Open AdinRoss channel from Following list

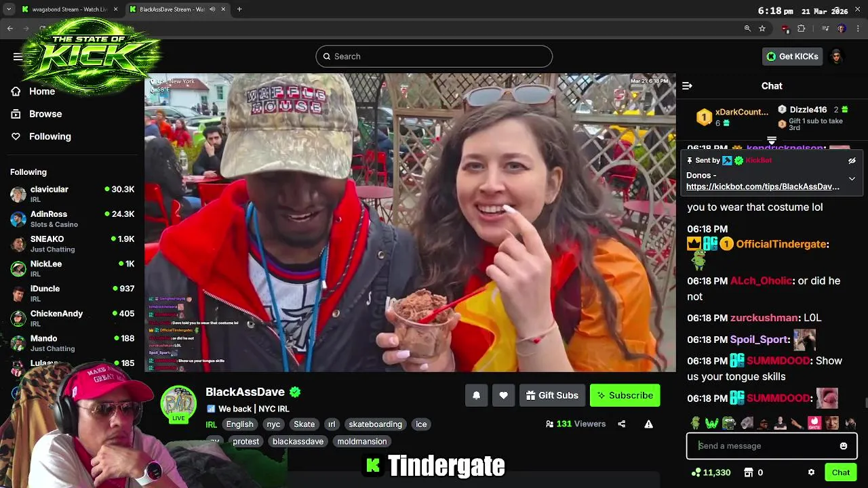click(x=72, y=219)
